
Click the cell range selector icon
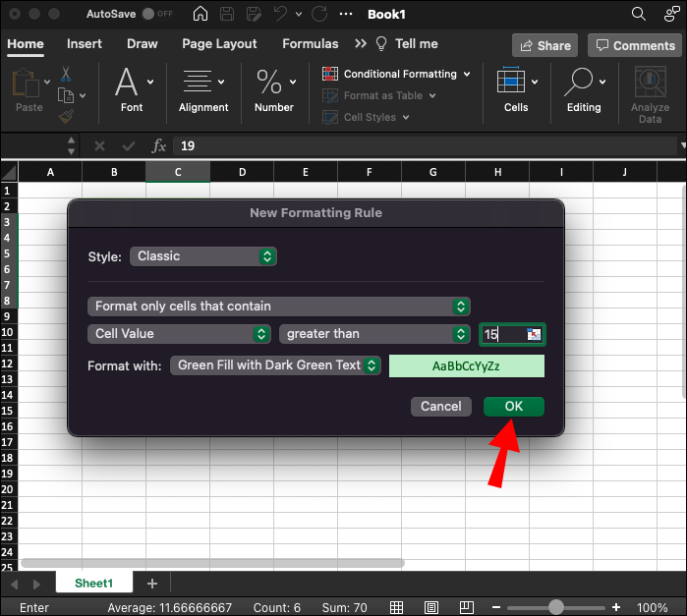[534, 334]
